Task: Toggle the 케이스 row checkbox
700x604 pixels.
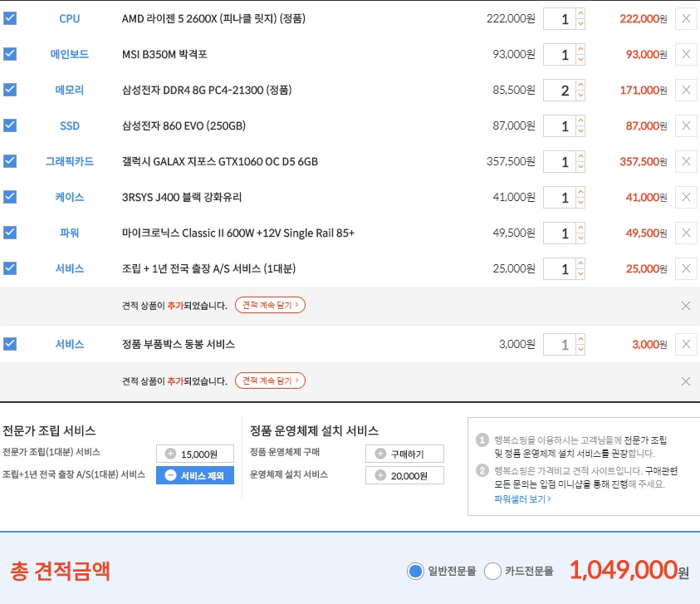Action: point(10,197)
